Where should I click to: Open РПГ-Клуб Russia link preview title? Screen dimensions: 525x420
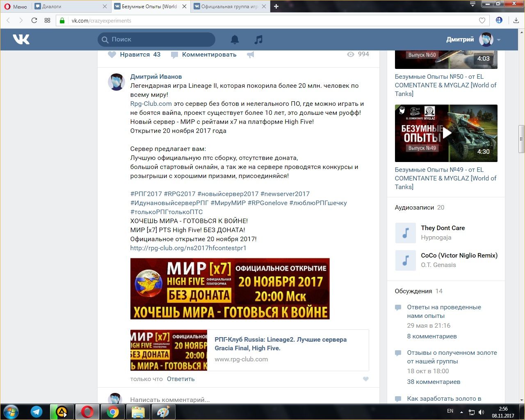point(281,344)
